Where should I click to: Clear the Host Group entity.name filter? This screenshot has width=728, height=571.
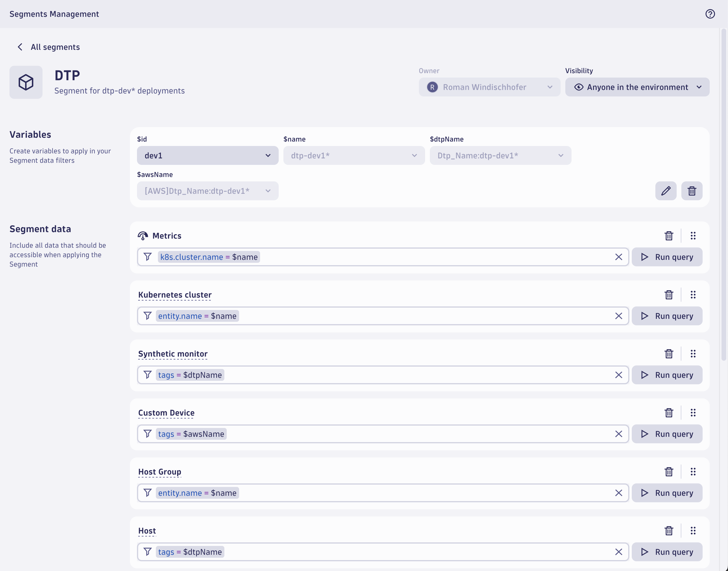[618, 493]
